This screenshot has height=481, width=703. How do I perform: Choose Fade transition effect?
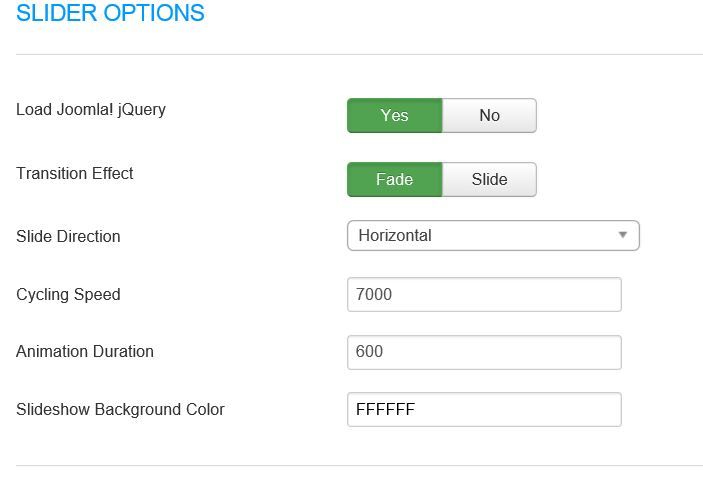(x=395, y=179)
